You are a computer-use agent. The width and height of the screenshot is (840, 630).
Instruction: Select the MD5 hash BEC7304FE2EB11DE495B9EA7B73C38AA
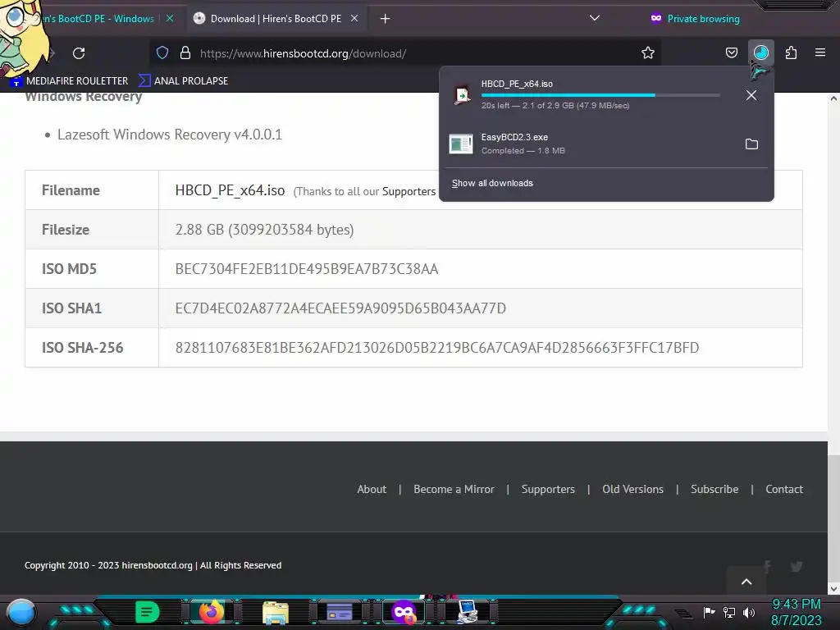coord(307,269)
